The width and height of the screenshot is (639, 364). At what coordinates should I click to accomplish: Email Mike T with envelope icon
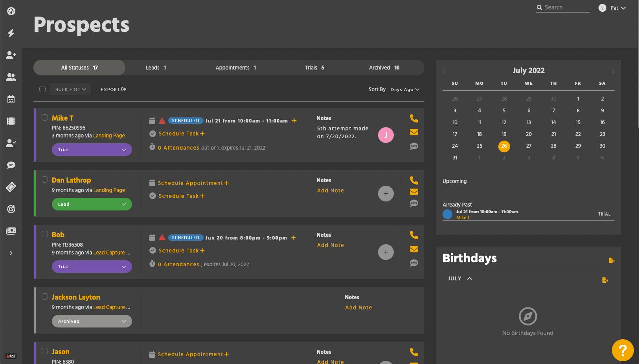pyautogui.click(x=414, y=132)
